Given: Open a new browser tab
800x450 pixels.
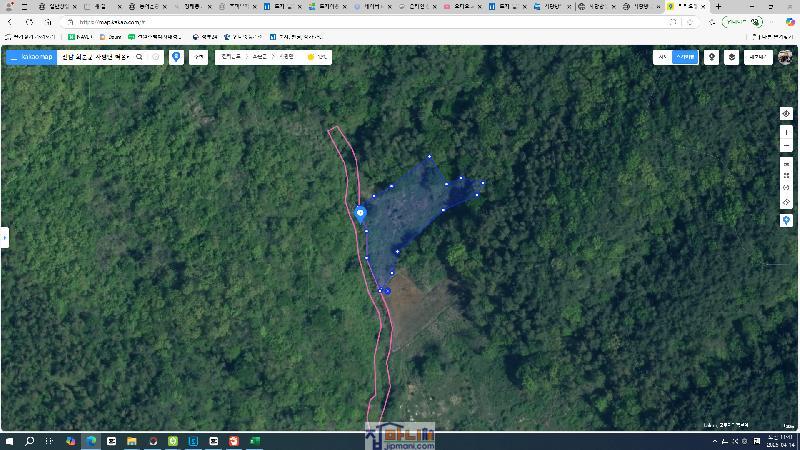Looking at the screenshot, I should tap(718, 6).
